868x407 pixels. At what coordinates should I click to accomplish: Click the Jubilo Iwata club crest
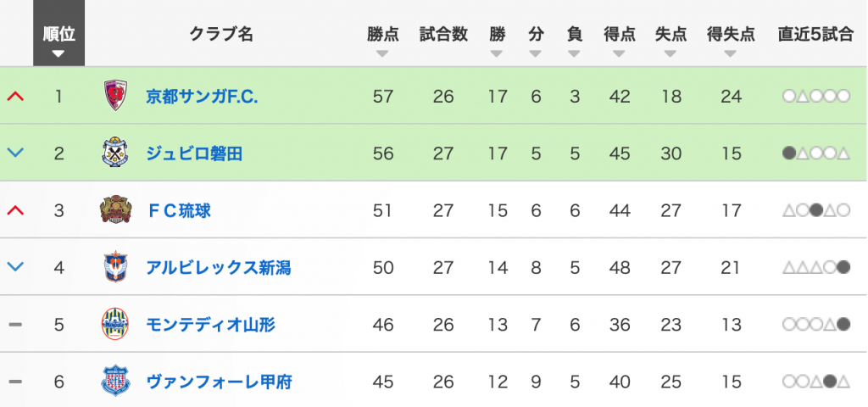(116, 153)
